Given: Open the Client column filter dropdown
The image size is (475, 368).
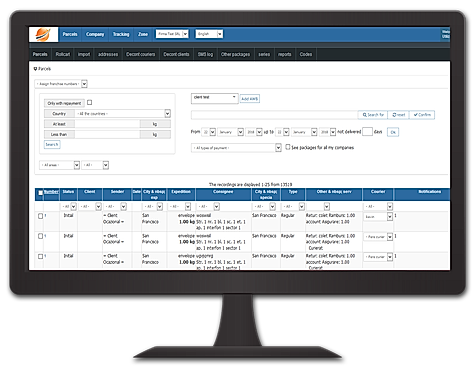Looking at the screenshot, I should tap(90, 206).
